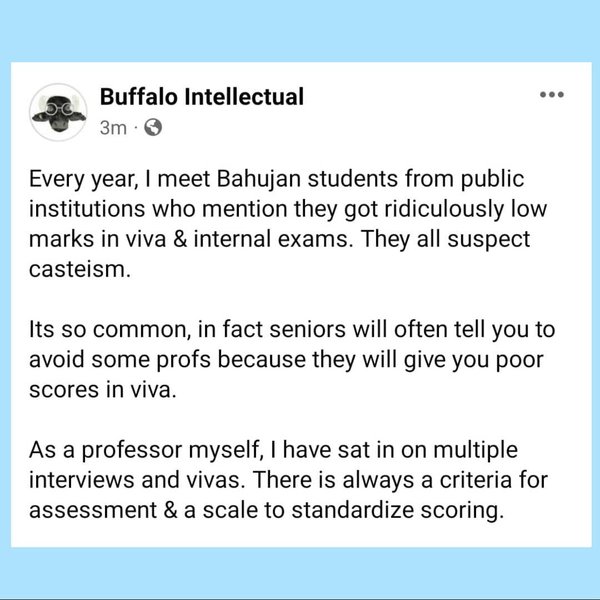Click the globe public privacy icon

pyautogui.click(x=153, y=128)
